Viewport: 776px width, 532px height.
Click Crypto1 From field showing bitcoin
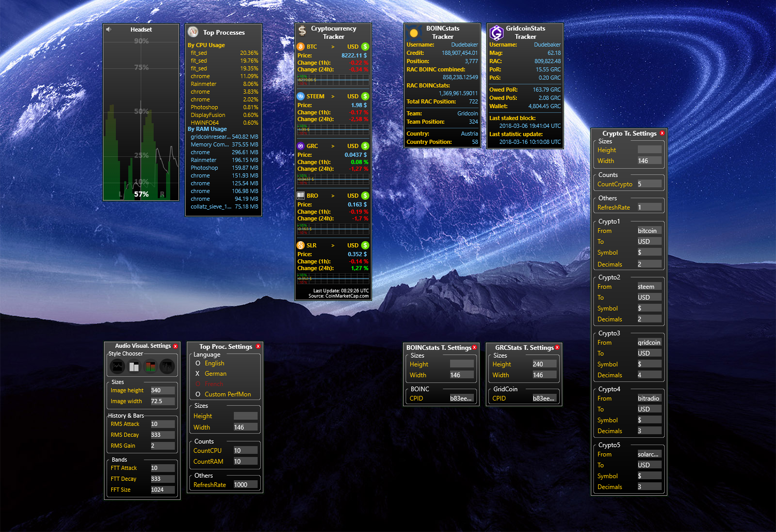point(649,230)
